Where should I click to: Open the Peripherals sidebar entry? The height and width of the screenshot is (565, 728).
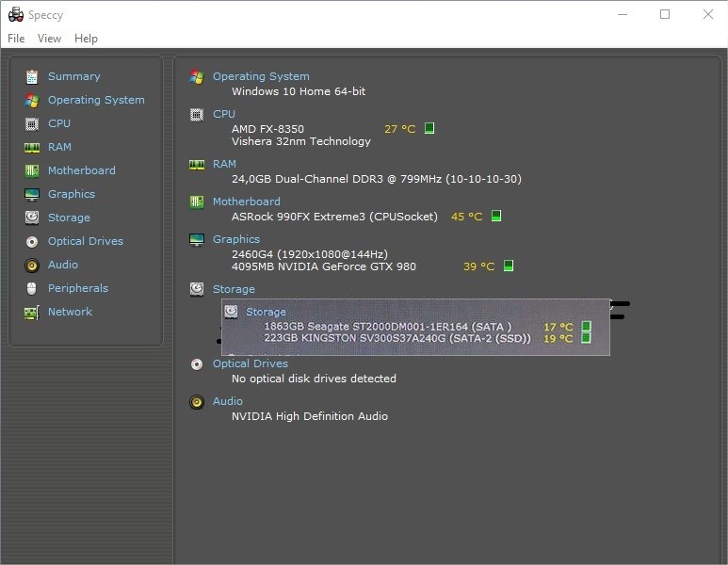(x=78, y=288)
